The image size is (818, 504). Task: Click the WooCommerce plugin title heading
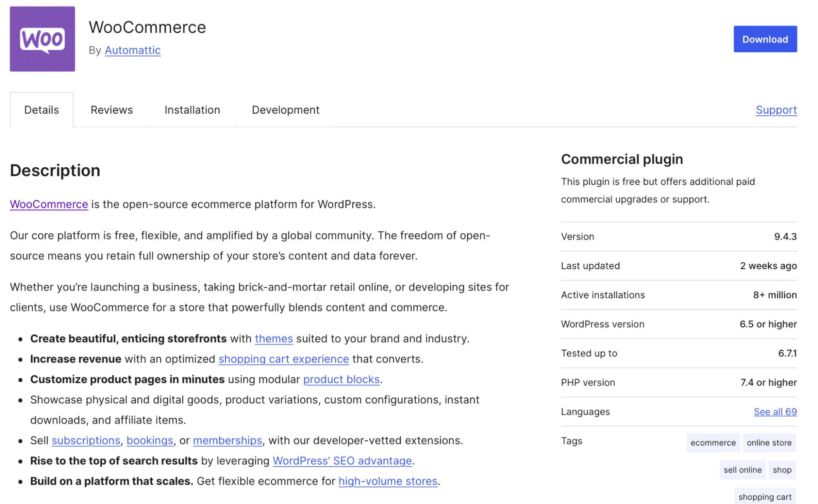147,27
